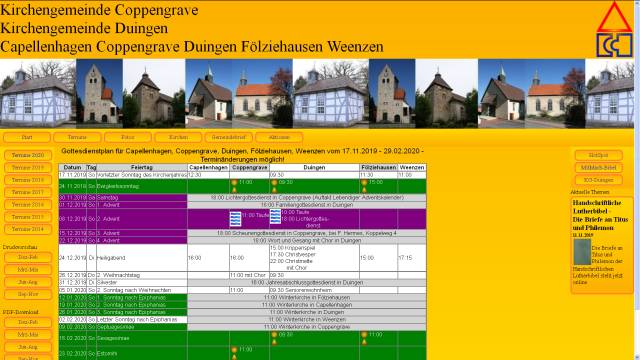
Task: Select Termine 2015 in the sidebar
Action: [x=28, y=217]
